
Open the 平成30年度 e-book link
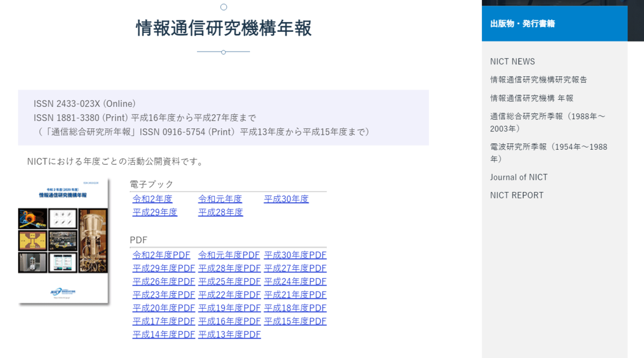(286, 199)
